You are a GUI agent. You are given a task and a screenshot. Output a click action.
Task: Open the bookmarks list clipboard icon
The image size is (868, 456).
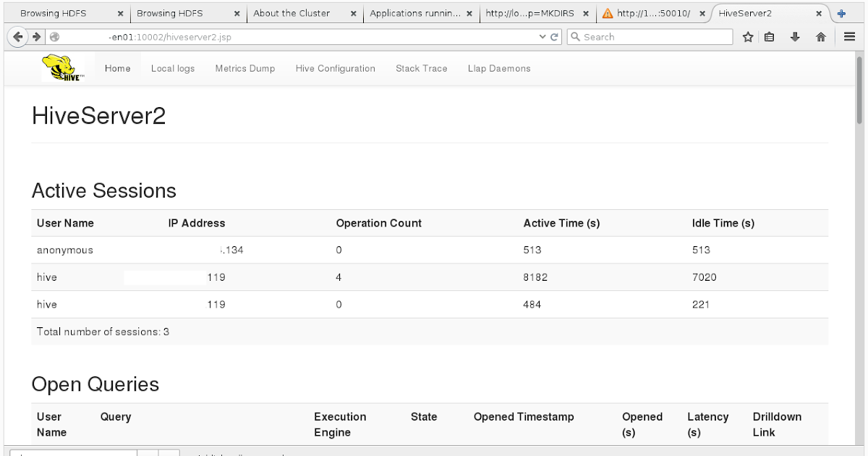tap(770, 36)
